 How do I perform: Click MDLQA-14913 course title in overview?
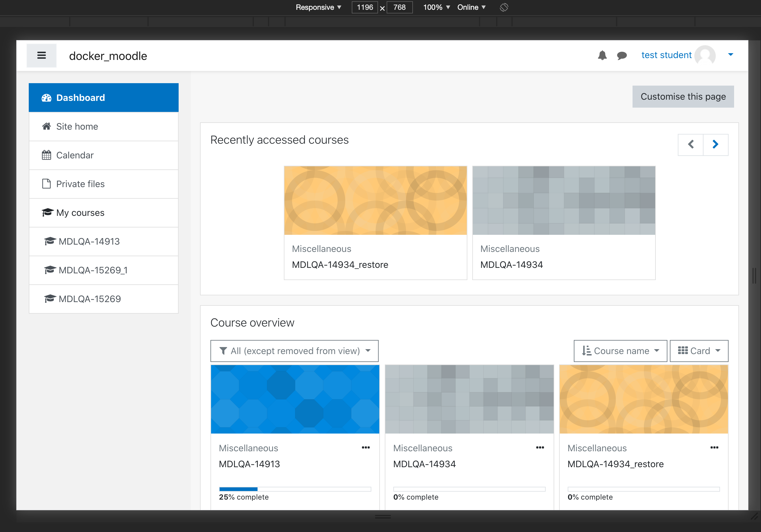[x=250, y=464]
